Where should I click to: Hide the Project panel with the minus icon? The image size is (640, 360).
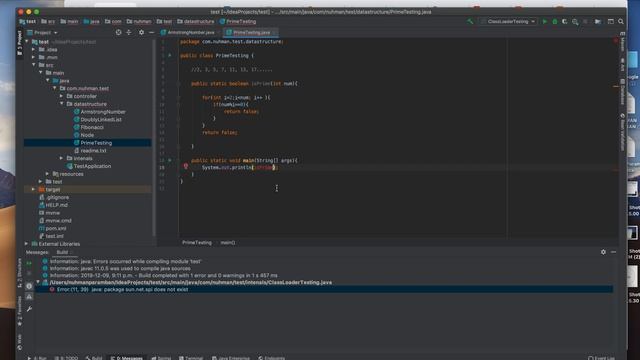tap(151, 32)
